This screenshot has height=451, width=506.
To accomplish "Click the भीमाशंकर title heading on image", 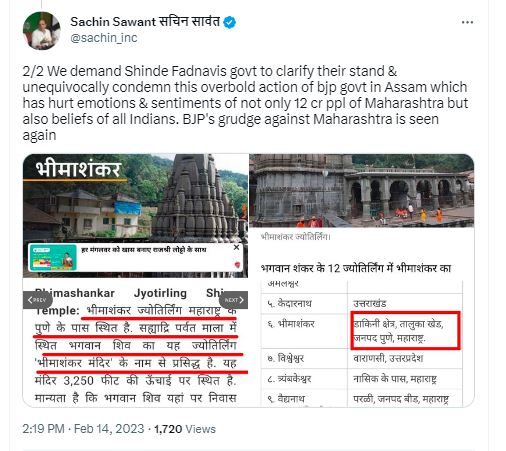I will coord(78,169).
